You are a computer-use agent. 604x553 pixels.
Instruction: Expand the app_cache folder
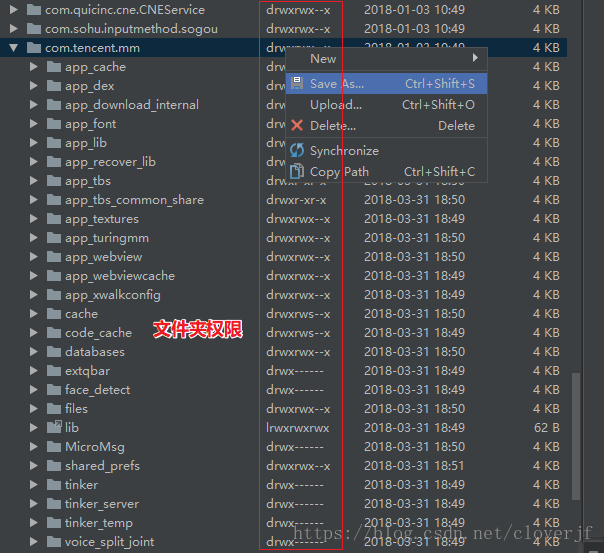(x=34, y=67)
